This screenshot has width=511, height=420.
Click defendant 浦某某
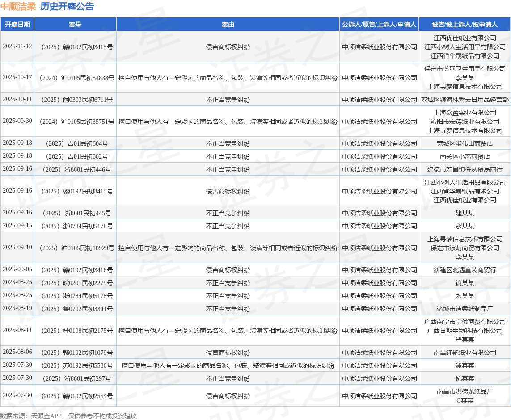tap(465, 365)
